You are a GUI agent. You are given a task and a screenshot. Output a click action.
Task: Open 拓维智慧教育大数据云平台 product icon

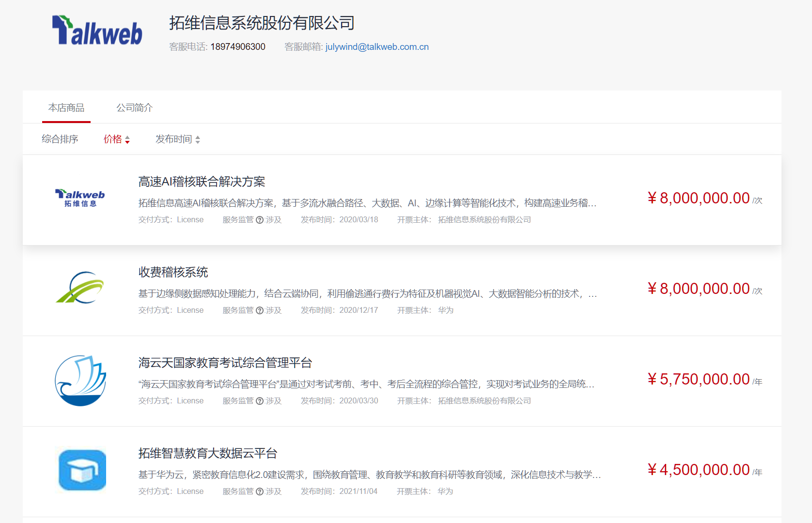(82, 470)
